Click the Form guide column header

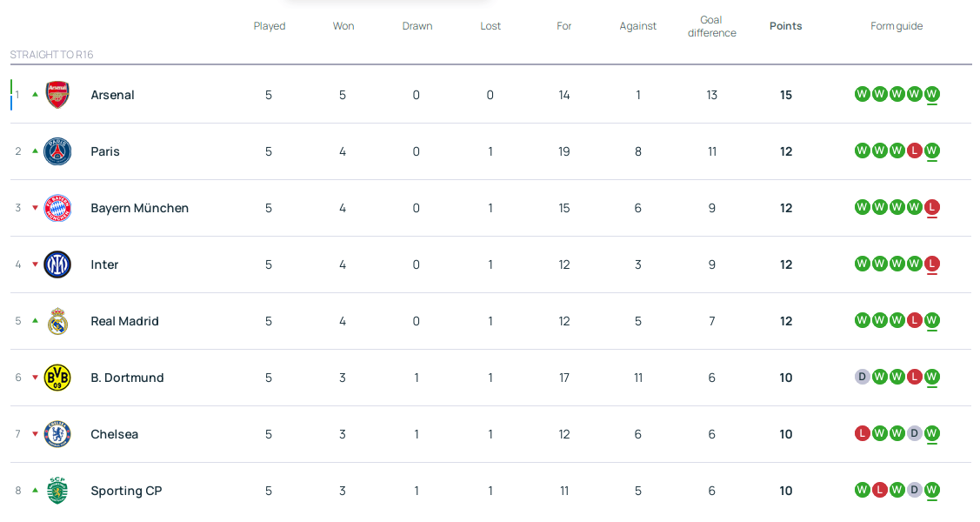click(897, 26)
